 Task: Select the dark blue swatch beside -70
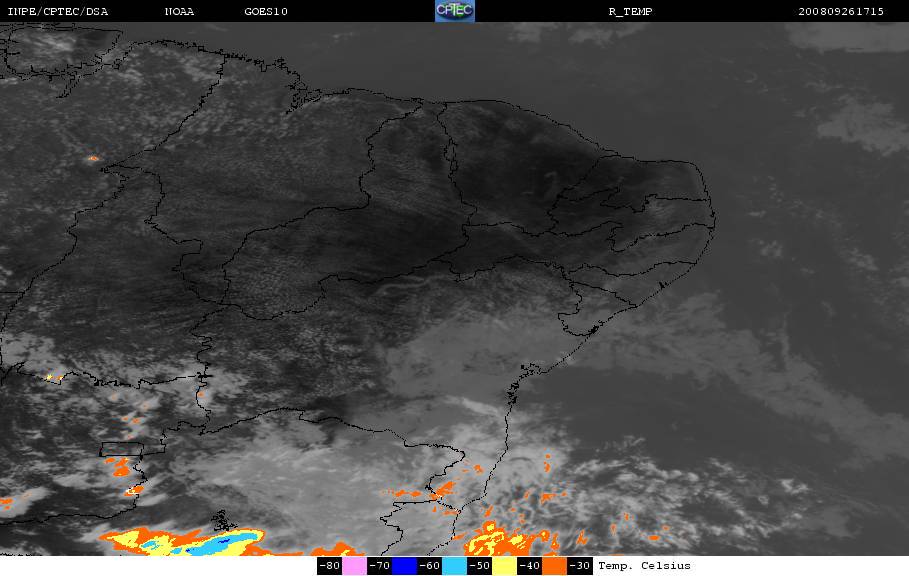click(x=404, y=566)
